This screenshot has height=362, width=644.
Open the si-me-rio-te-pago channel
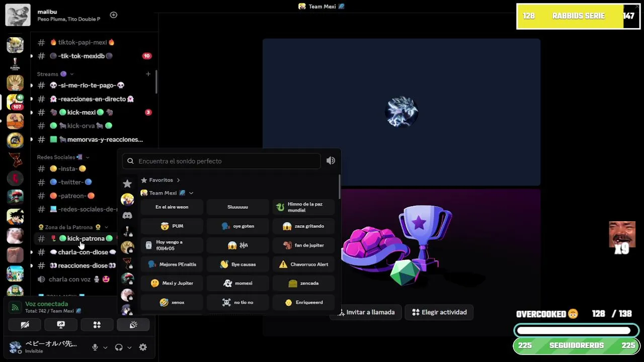pyautogui.click(x=94, y=85)
